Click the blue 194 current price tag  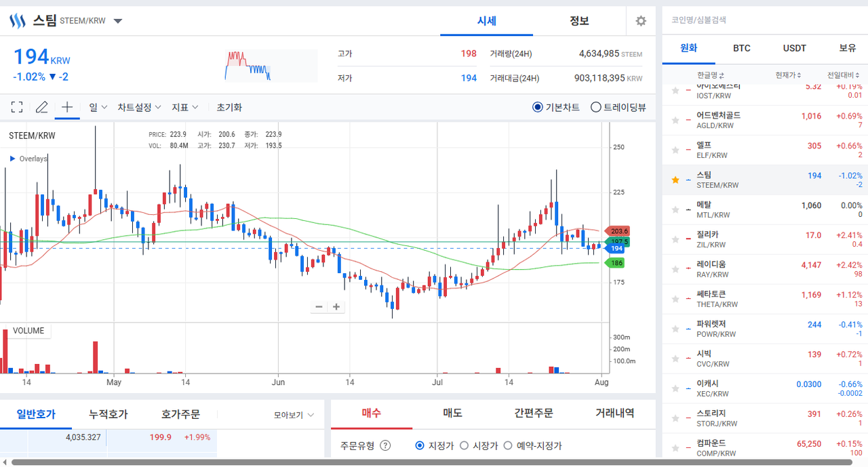click(x=616, y=249)
